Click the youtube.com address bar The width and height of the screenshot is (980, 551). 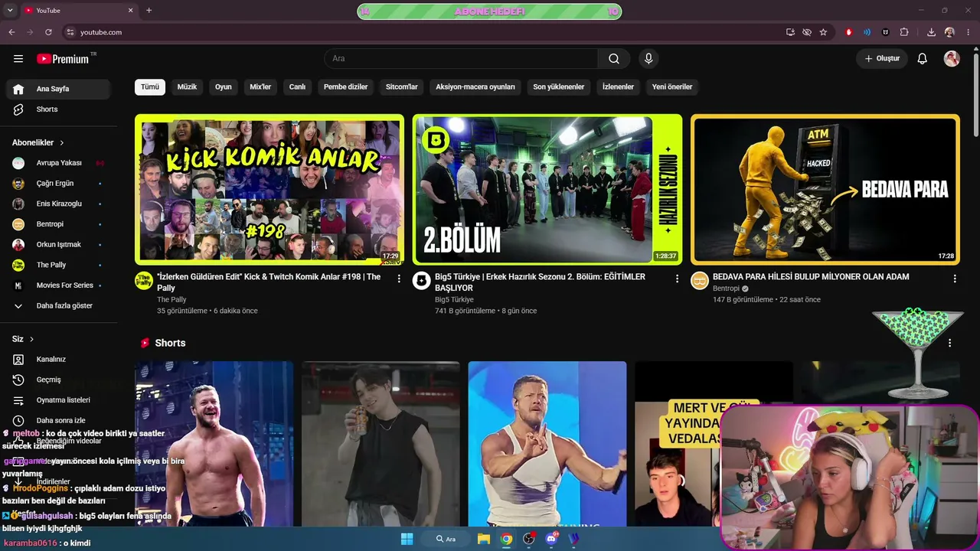click(421, 32)
